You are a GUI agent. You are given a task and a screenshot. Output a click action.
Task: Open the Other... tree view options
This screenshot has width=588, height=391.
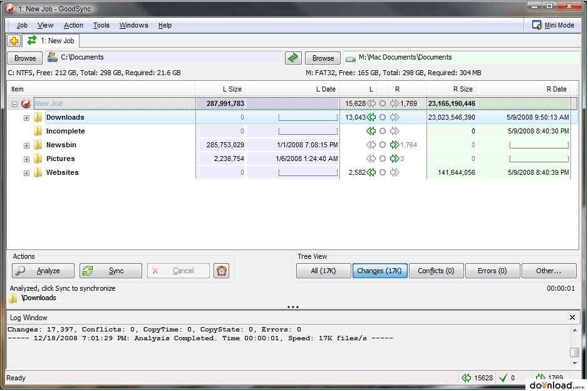tap(549, 271)
